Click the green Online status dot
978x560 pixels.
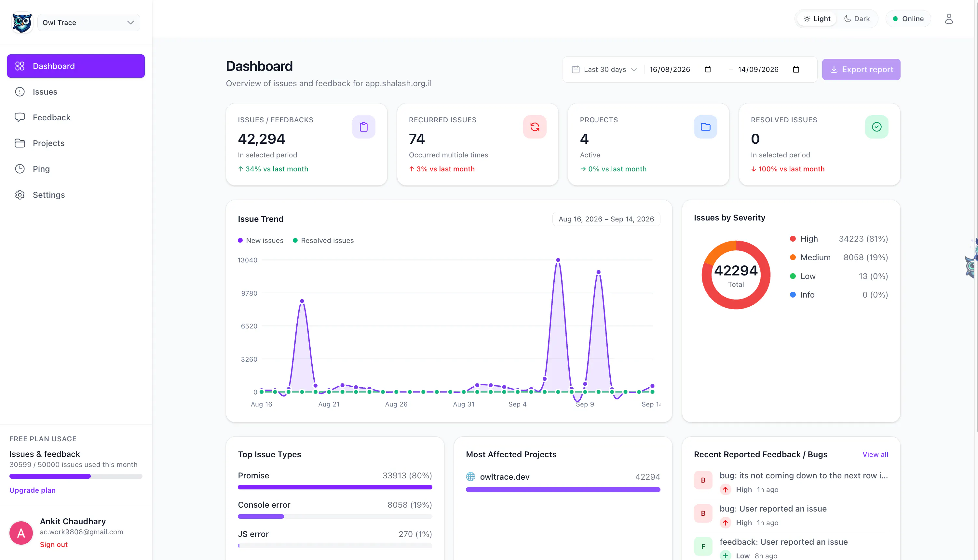click(895, 19)
